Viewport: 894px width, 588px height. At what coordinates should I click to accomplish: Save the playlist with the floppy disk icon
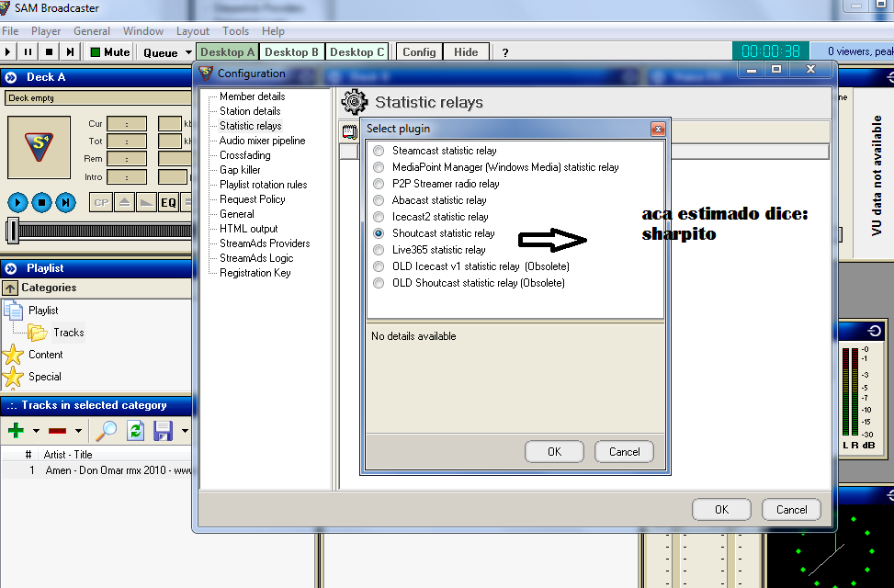point(163,429)
